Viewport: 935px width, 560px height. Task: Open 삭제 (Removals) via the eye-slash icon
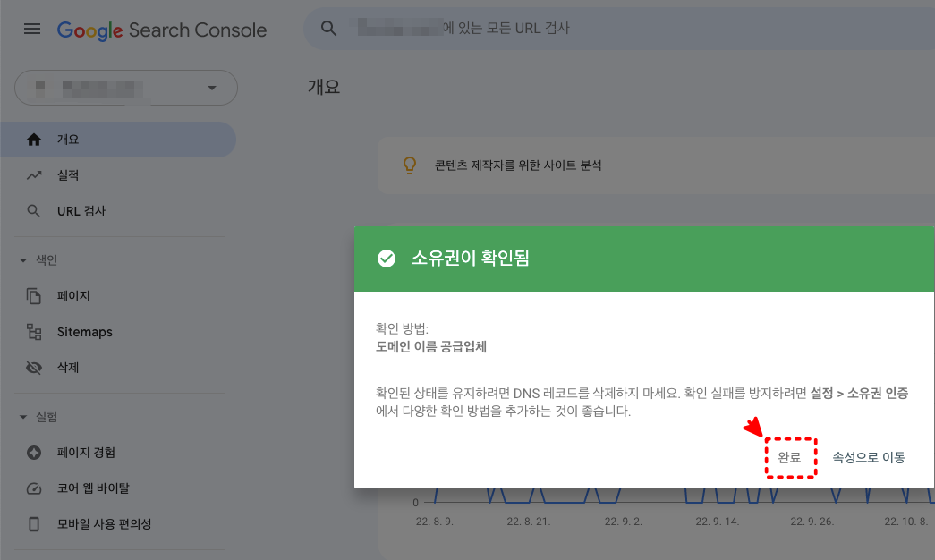click(34, 368)
